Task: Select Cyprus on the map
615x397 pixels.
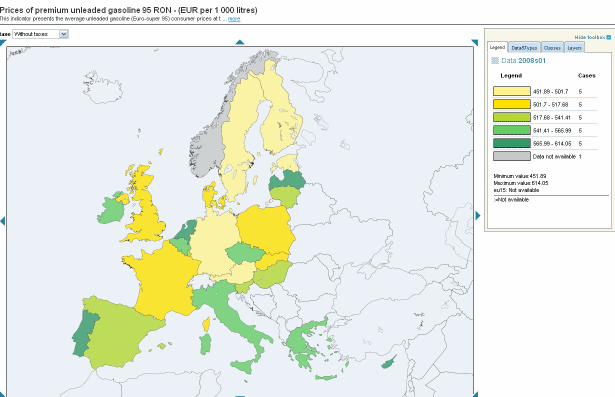Action: click(x=388, y=363)
